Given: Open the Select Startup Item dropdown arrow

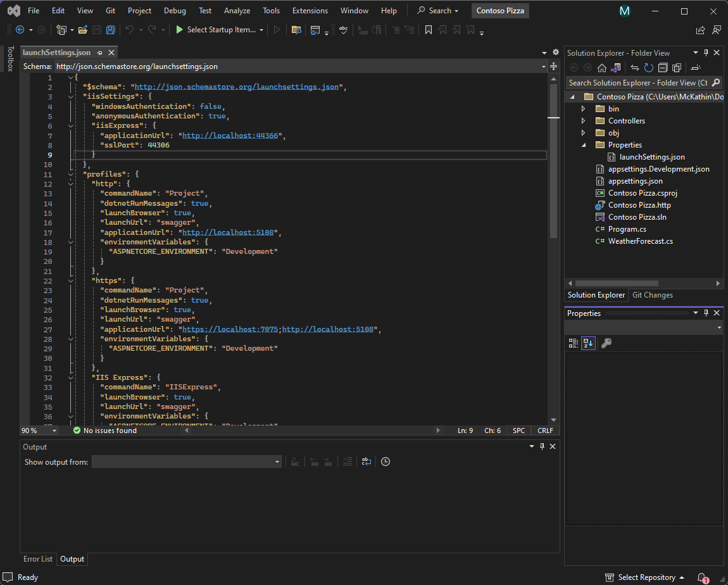Looking at the screenshot, I should [261, 30].
